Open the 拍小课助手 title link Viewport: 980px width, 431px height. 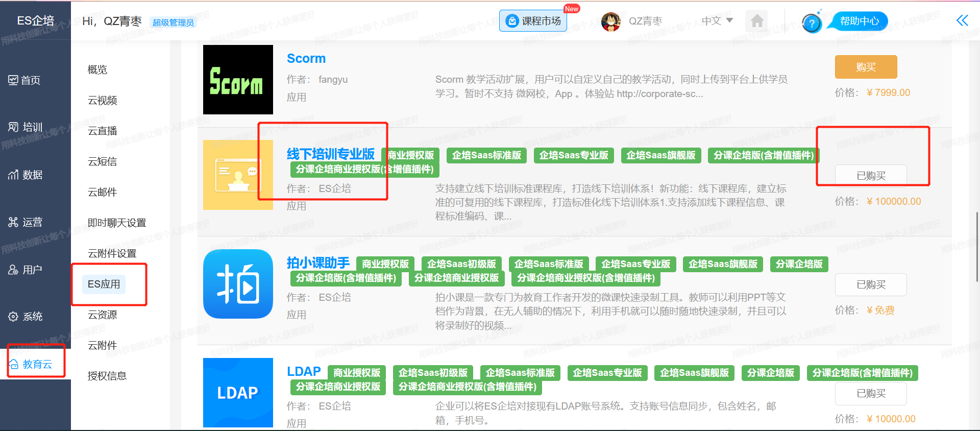(318, 262)
